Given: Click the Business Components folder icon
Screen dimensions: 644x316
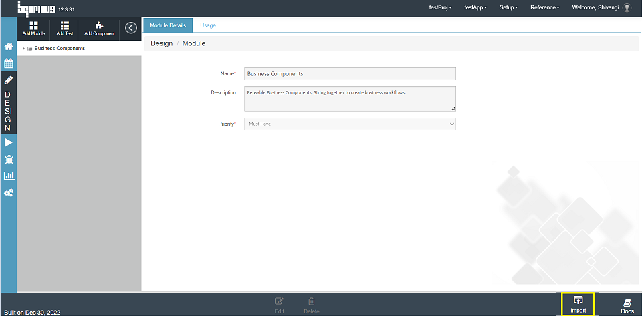Looking at the screenshot, I should point(29,48).
